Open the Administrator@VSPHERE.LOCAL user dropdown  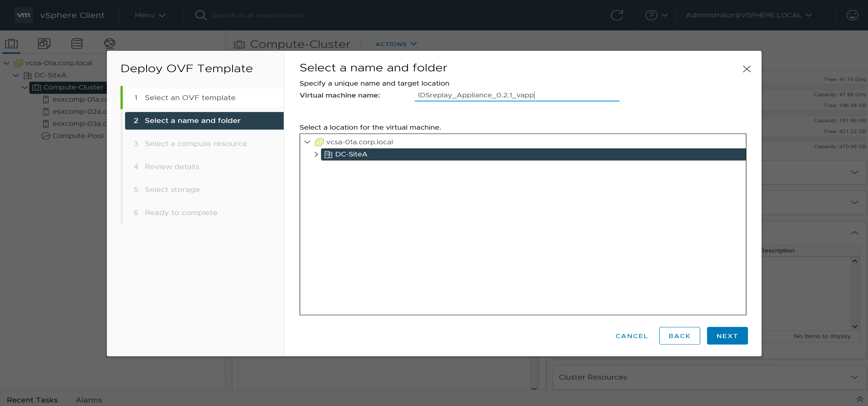click(749, 15)
